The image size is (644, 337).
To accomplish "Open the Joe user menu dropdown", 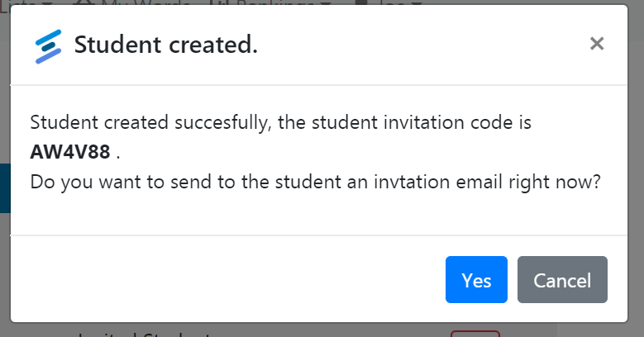I will [400, 2].
